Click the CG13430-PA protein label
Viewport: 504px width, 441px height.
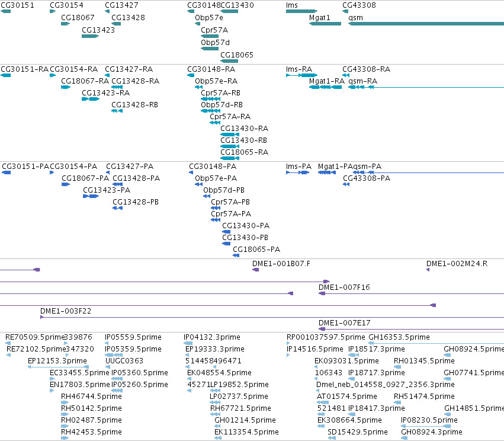[x=246, y=226]
